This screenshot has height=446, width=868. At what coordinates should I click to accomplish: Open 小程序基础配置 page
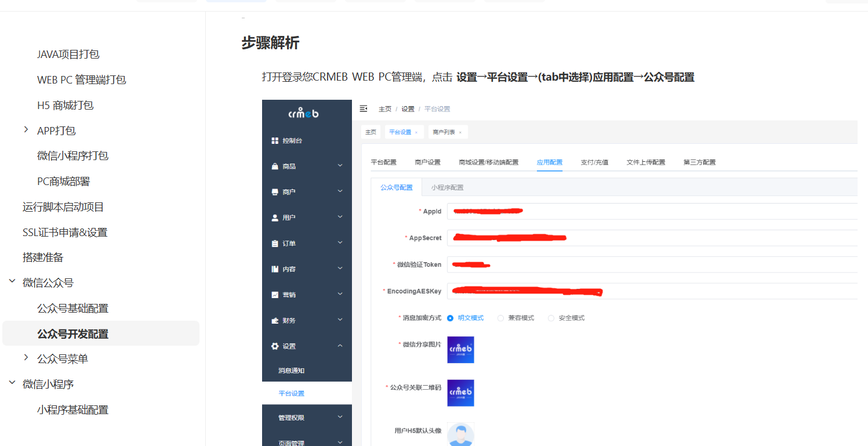[72, 409]
